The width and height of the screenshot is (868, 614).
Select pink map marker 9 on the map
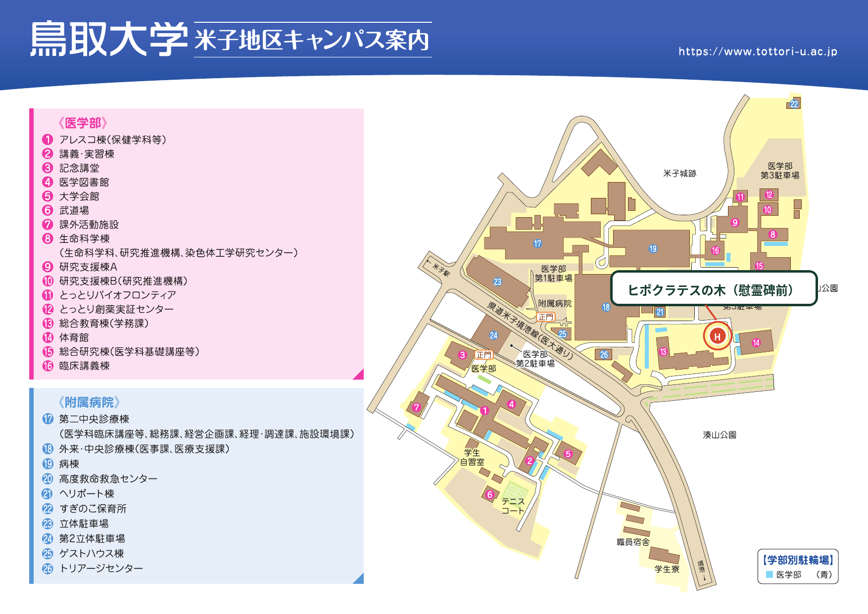click(735, 223)
